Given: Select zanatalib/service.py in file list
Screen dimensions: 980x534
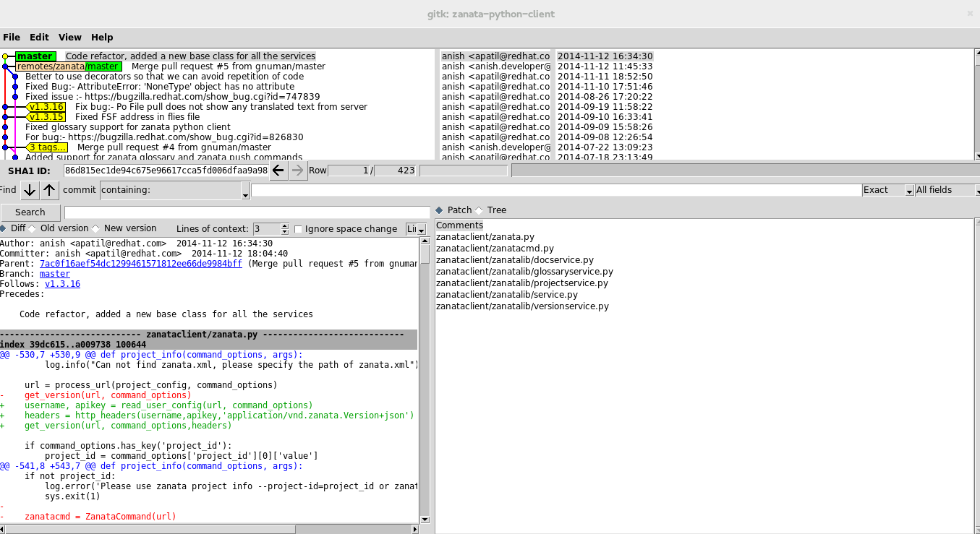Looking at the screenshot, I should click(506, 295).
